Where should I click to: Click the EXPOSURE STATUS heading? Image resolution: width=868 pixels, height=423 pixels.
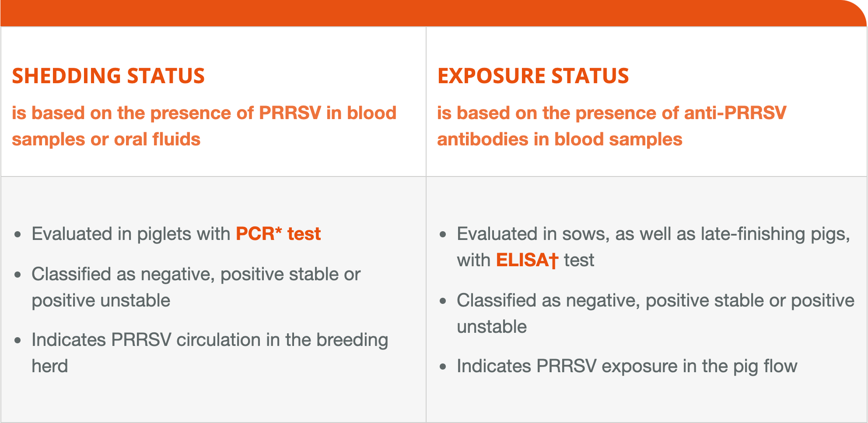533,76
